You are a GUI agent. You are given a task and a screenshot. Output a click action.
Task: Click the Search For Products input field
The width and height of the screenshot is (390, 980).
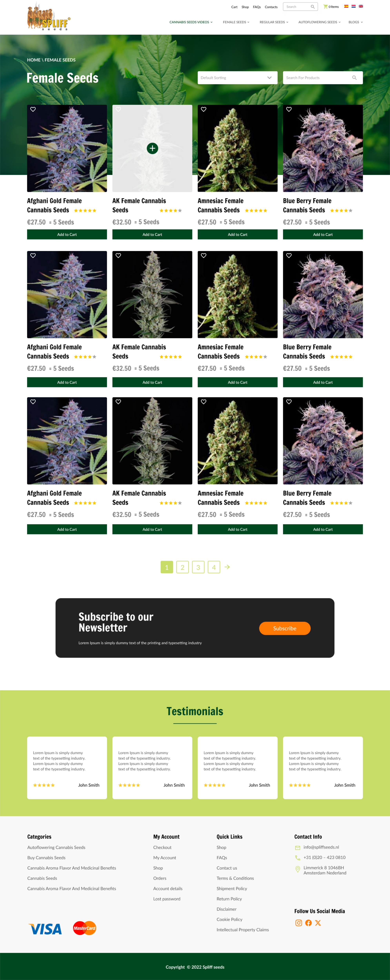[x=323, y=78]
